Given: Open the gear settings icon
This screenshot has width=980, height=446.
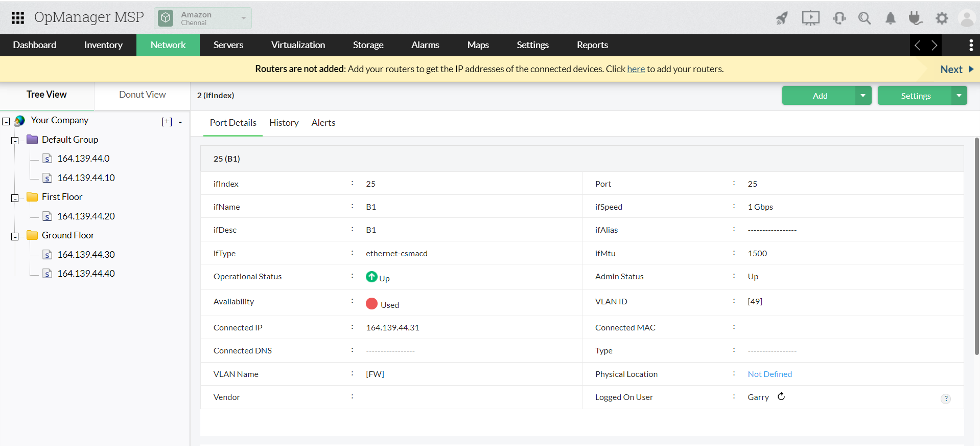Looking at the screenshot, I should click(x=942, y=18).
